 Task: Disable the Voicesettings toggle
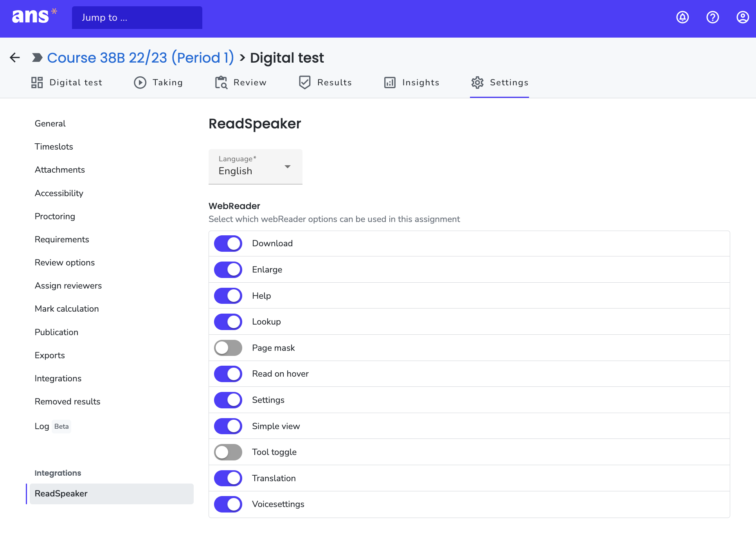[x=228, y=504]
